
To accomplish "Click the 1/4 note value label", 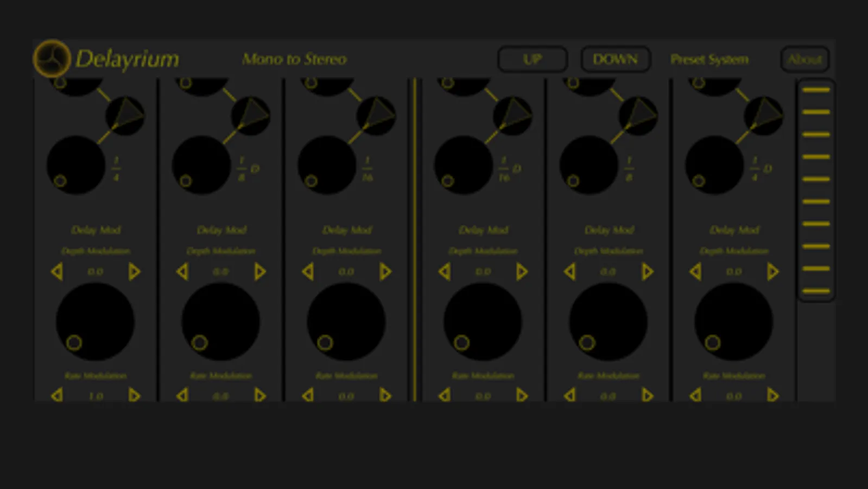I will click(x=116, y=169).
